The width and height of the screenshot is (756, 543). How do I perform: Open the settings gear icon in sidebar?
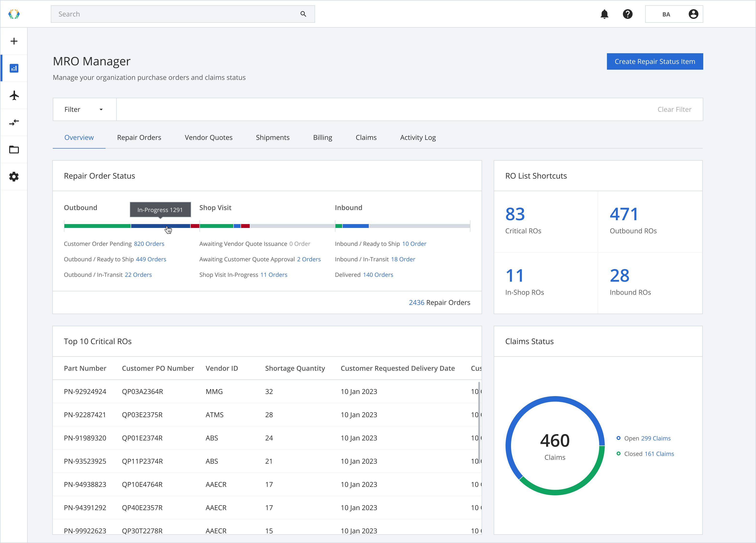click(x=14, y=177)
